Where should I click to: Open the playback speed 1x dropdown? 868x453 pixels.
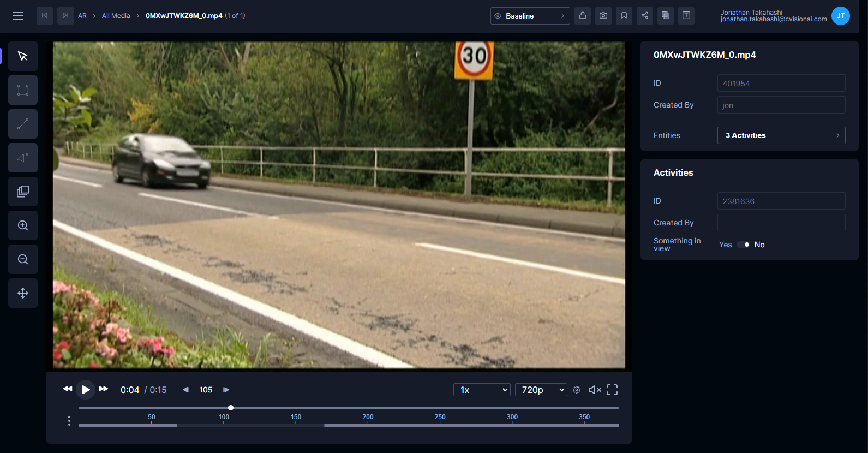482,390
